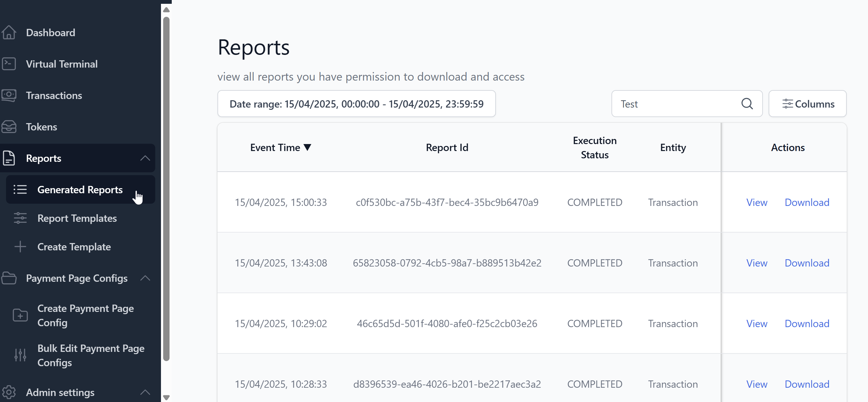Click the Actions column header
The image size is (868, 402).
pos(788,148)
